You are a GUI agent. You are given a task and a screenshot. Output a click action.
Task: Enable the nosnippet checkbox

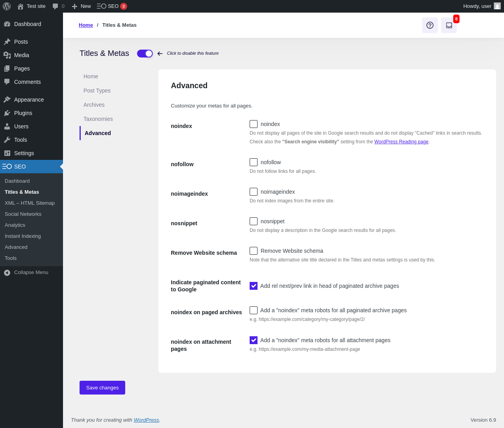point(254,221)
